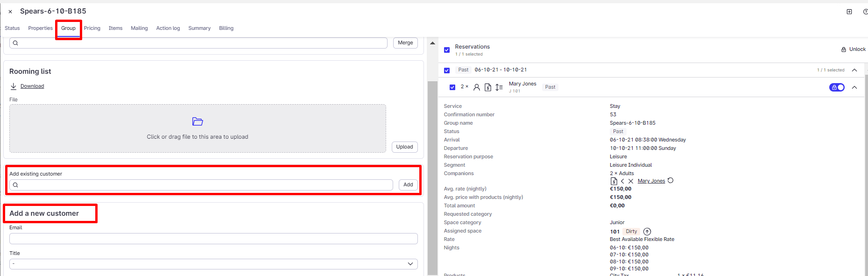This screenshot has height=276, width=868.
Task: Switch to the Pricing tab
Action: (92, 28)
